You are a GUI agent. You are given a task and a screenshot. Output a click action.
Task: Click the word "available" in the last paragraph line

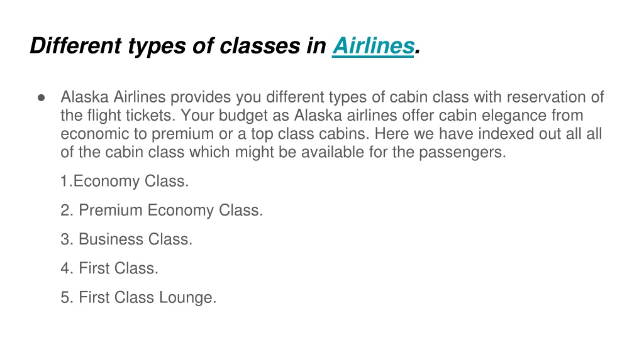coord(333,152)
